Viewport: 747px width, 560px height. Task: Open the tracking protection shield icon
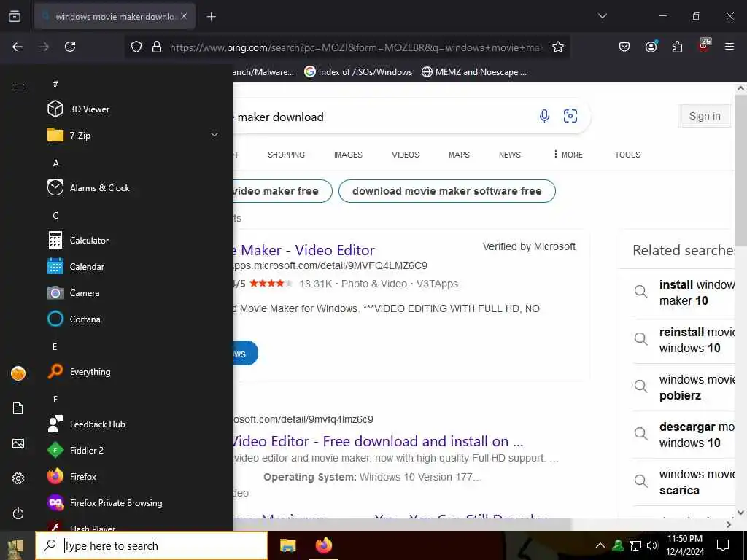tap(136, 47)
